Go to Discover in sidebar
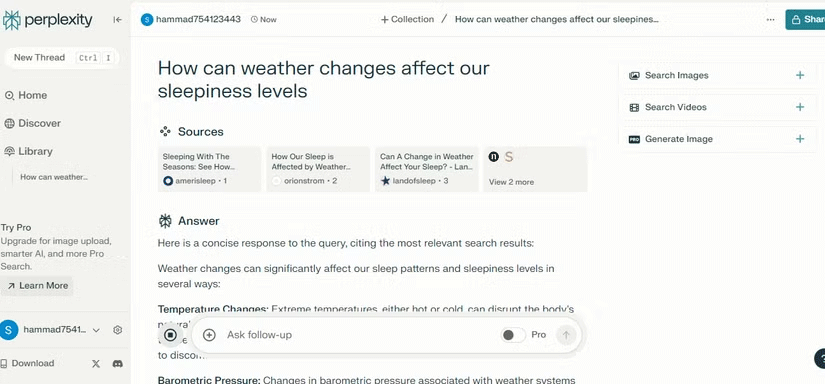Screen dimensions: 825x384 pyautogui.click(x=33, y=123)
